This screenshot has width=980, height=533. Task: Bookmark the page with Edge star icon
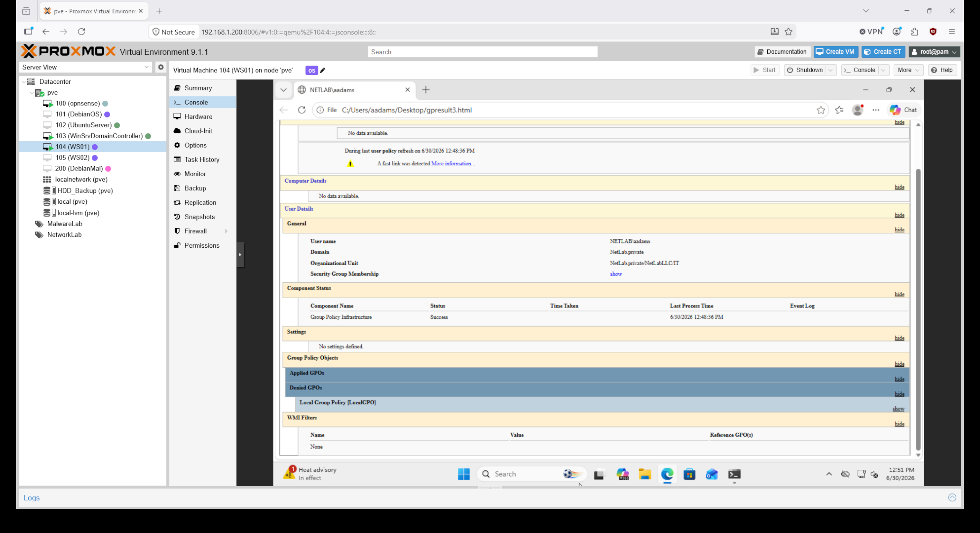click(820, 110)
